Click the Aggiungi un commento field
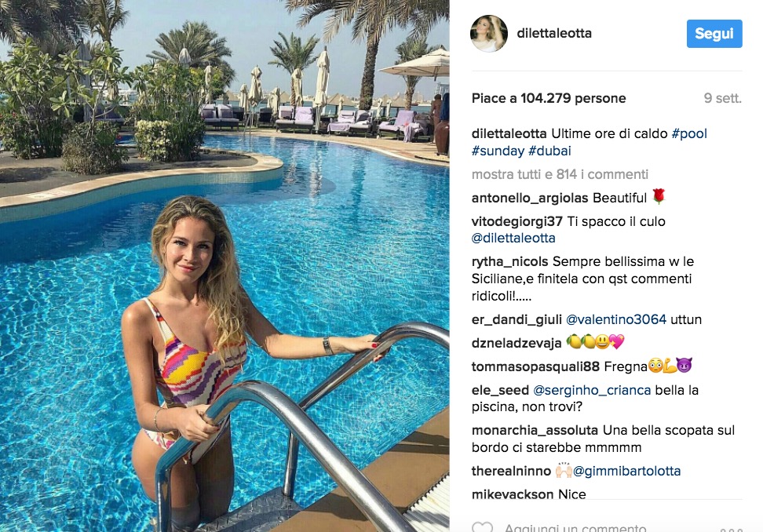This screenshot has height=532, width=763. [575, 527]
